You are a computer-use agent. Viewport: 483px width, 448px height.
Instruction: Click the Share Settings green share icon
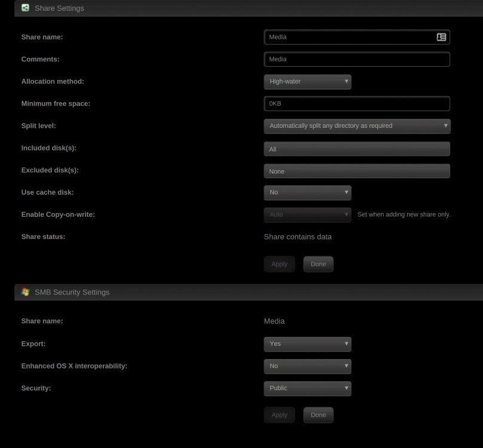point(25,8)
